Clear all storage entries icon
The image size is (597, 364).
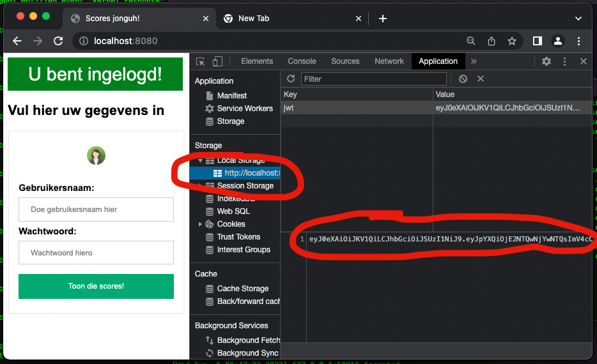pos(463,79)
